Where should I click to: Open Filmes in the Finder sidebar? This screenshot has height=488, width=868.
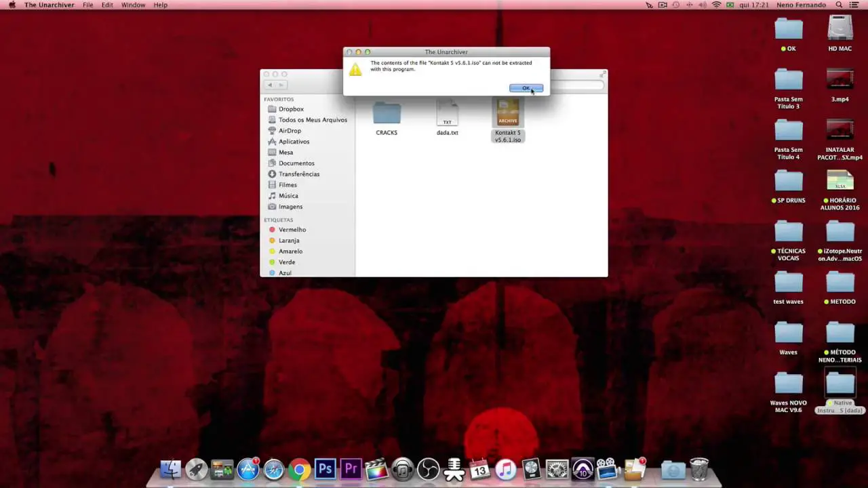pos(288,185)
